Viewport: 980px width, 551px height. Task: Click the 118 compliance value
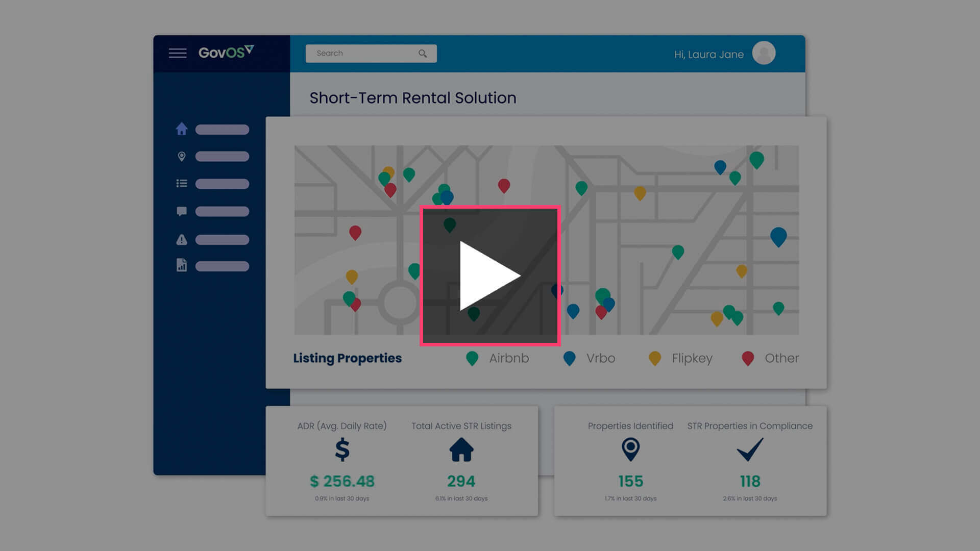click(x=750, y=481)
